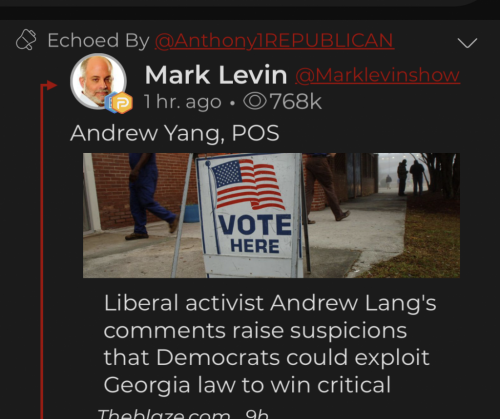Viewport: 500px width, 419px height.
Task: Click the American flag on sign
Action: [246, 184]
